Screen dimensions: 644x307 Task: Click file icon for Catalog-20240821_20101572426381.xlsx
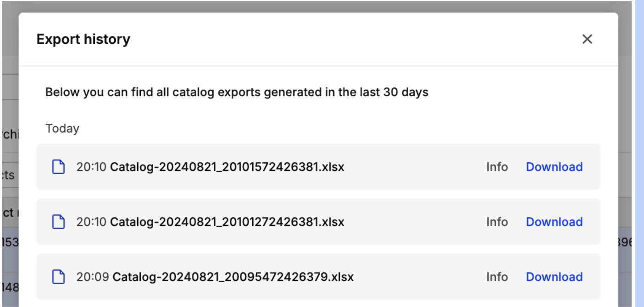[x=58, y=167]
